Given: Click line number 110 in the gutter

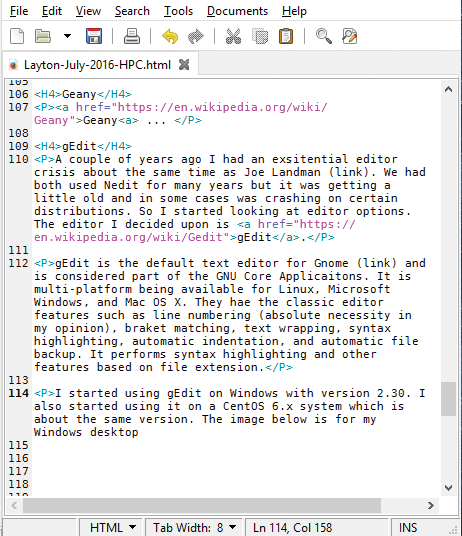Looking at the screenshot, I should (18, 159).
